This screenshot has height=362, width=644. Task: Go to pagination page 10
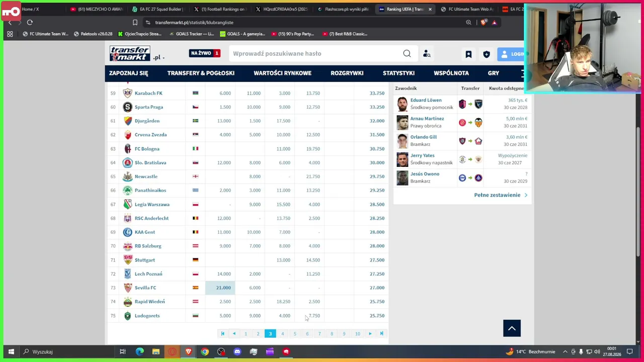click(x=357, y=334)
